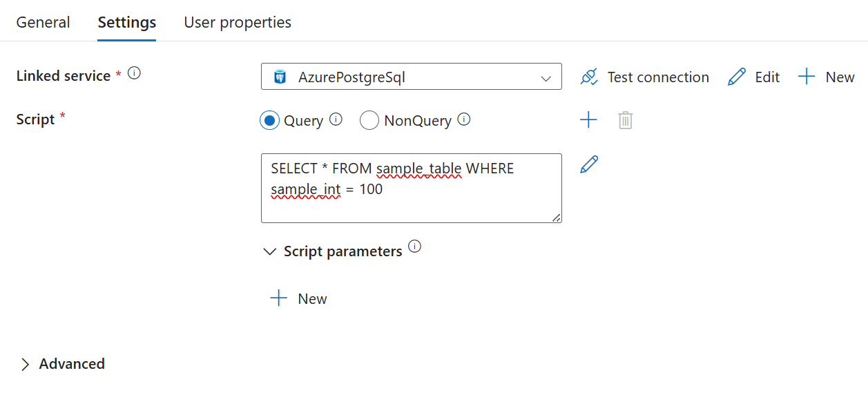868x413 pixels.
Task: Switch to the General tab
Action: tap(43, 22)
